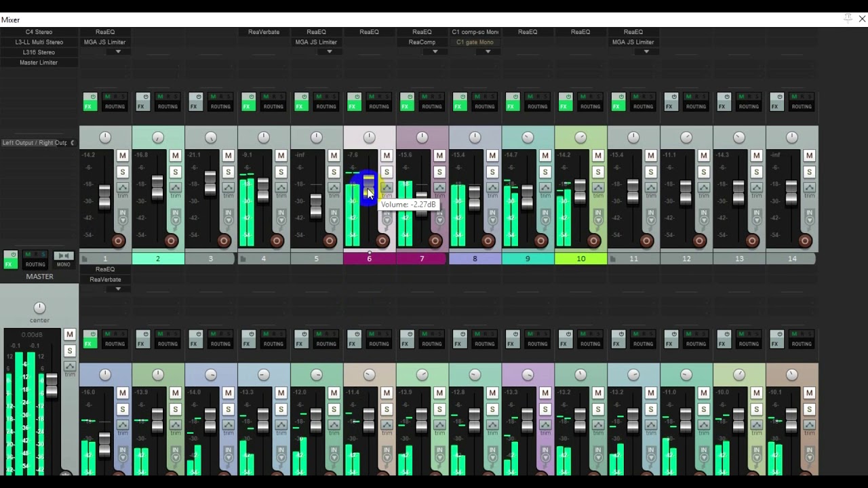868x488 pixels.
Task: Open the envelope button on track 11
Action: [651, 187]
